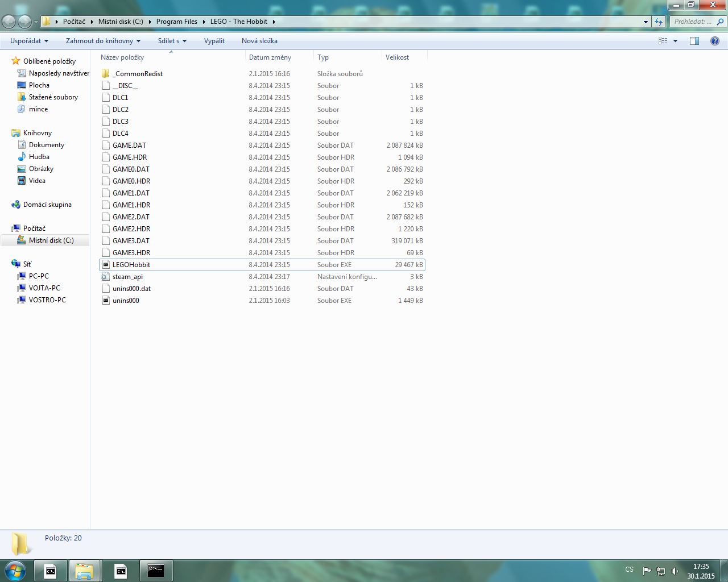Open the Videa library
The height and width of the screenshot is (582, 728).
(x=37, y=181)
